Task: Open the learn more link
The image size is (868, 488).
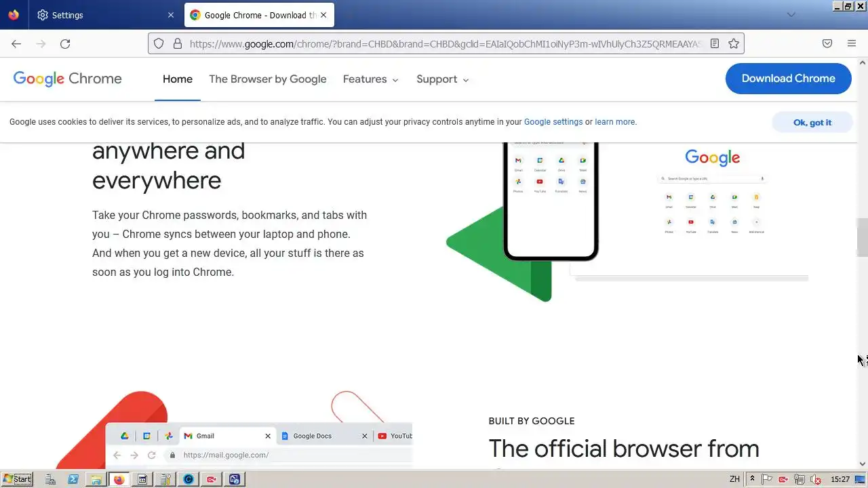Action: tap(615, 122)
